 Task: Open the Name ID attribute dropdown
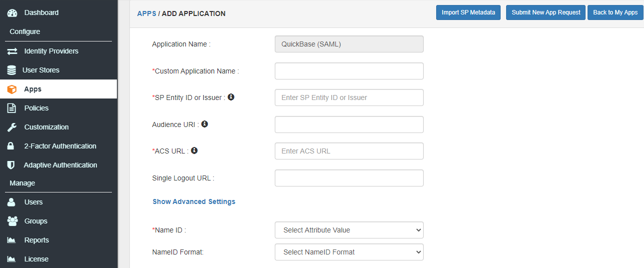coord(349,230)
